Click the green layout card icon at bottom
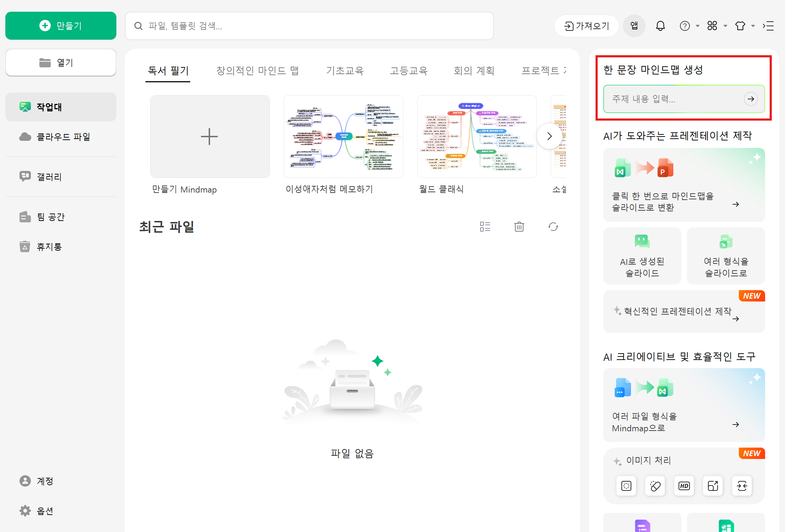 pos(726,526)
